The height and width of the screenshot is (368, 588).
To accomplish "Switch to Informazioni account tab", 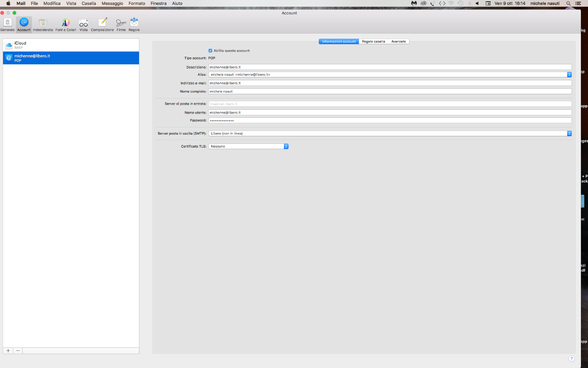I will pyautogui.click(x=339, y=42).
